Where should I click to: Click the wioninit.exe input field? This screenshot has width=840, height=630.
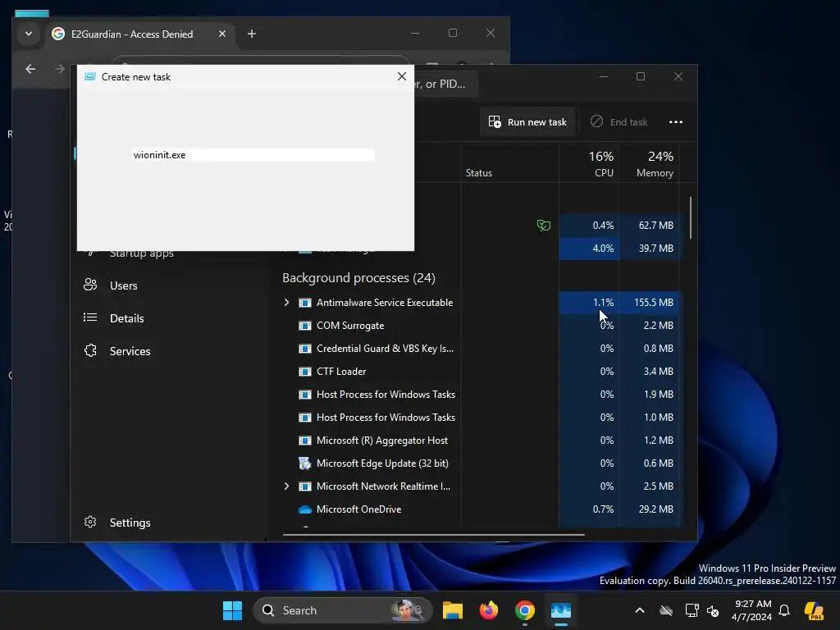[x=253, y=155]
